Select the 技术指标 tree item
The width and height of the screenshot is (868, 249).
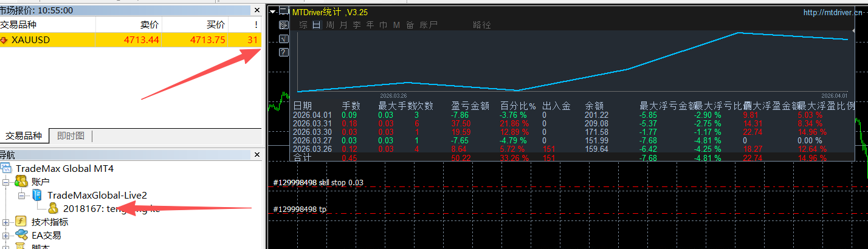click(x=50, y=222)
